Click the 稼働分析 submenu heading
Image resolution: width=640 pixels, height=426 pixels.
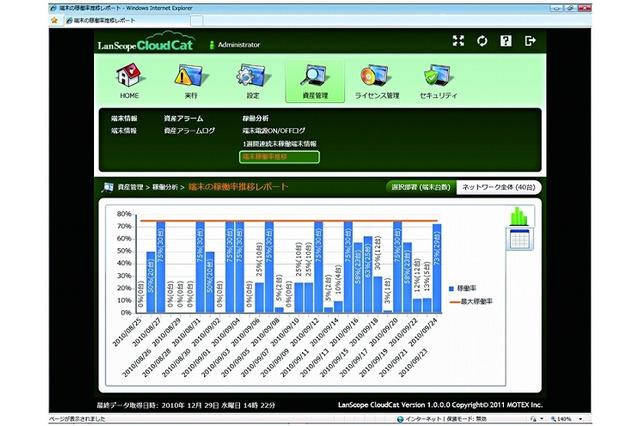click(x=256, y=118)
